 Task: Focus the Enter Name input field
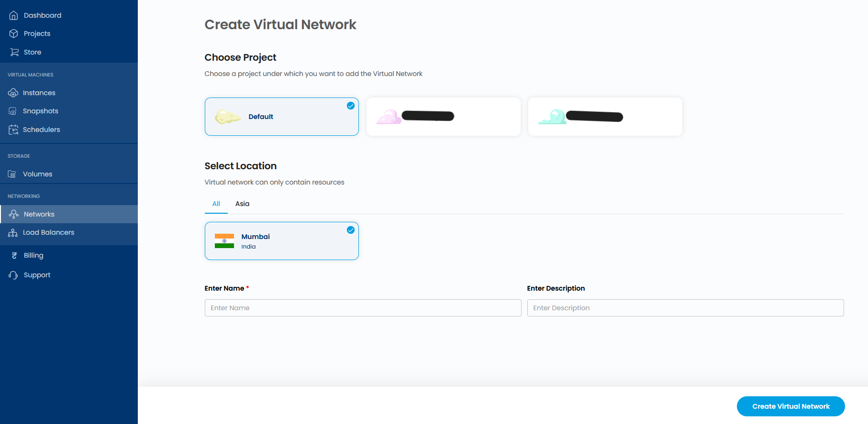coord(363,308)
